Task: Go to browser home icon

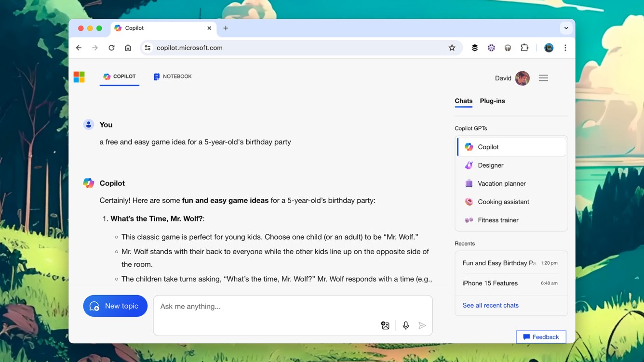Action: point(128,48)
